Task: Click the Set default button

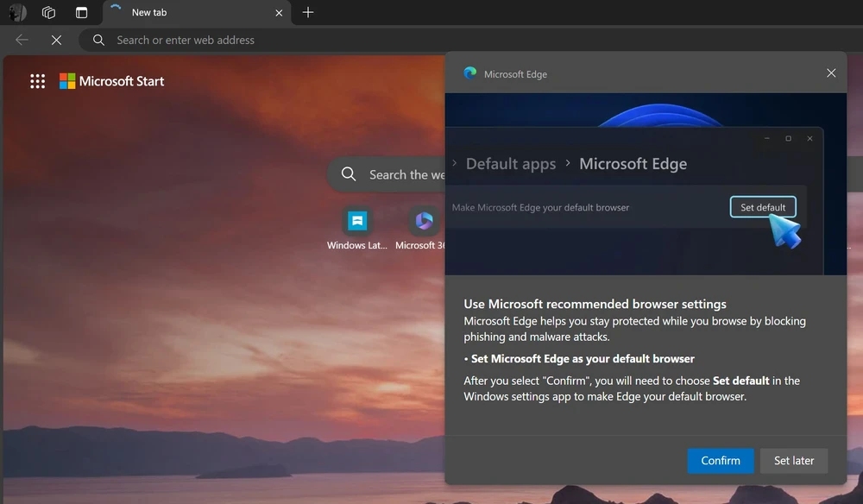Action: [x=763, y=207]
